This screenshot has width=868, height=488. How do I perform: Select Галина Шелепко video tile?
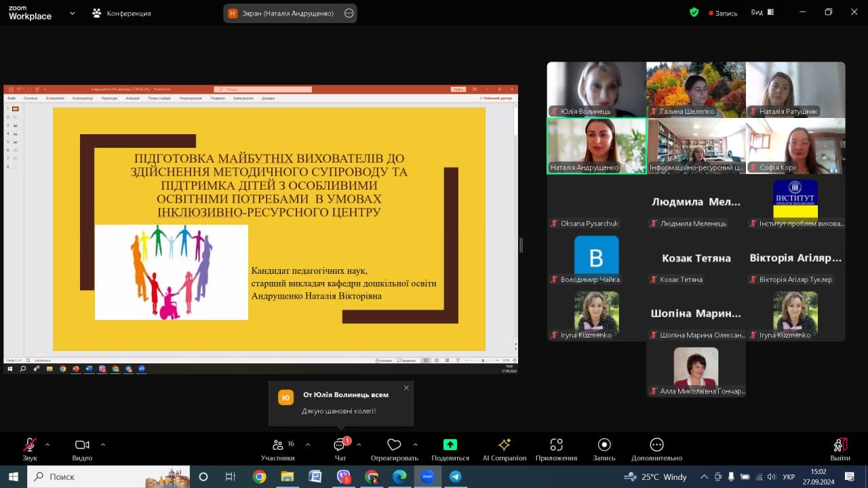696,89
